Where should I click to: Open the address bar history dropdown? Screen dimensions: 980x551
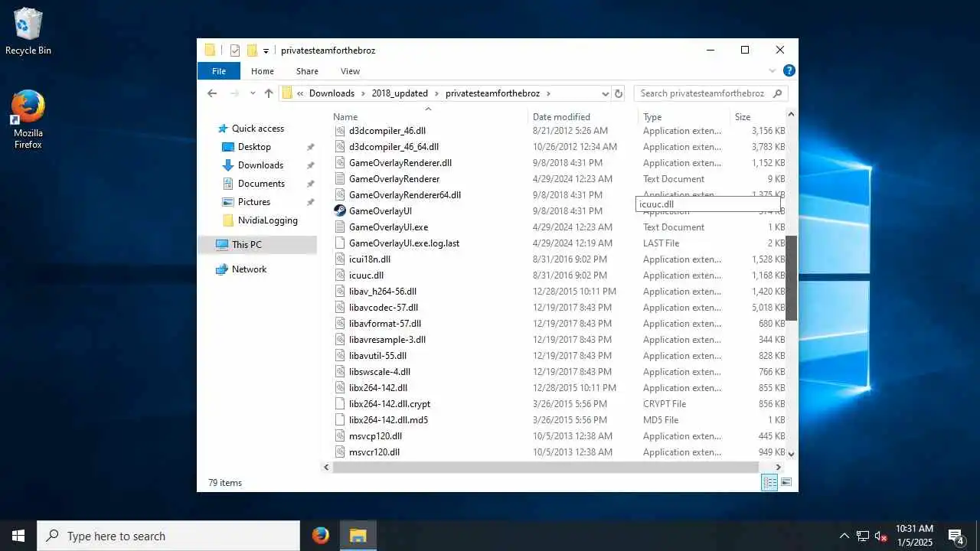[x=605, y=93]
